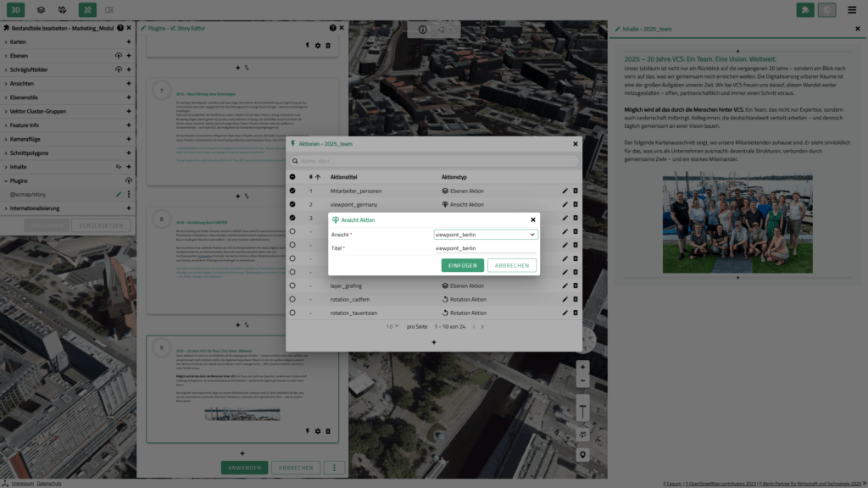Click the locate position map button
868x488 pixels.
pos(582,455)
